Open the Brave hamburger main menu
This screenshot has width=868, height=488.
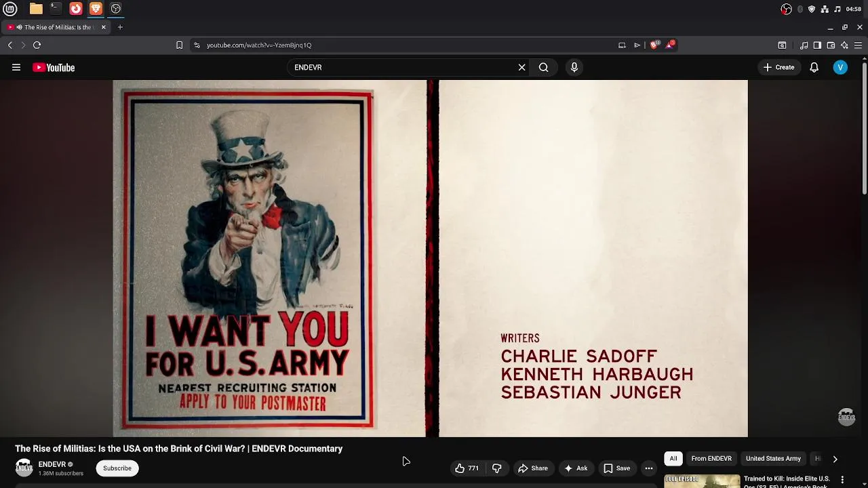point(858,45)
